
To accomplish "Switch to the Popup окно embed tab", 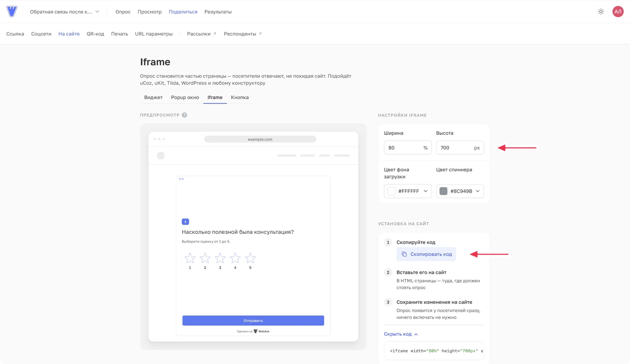I will [185, 97].
